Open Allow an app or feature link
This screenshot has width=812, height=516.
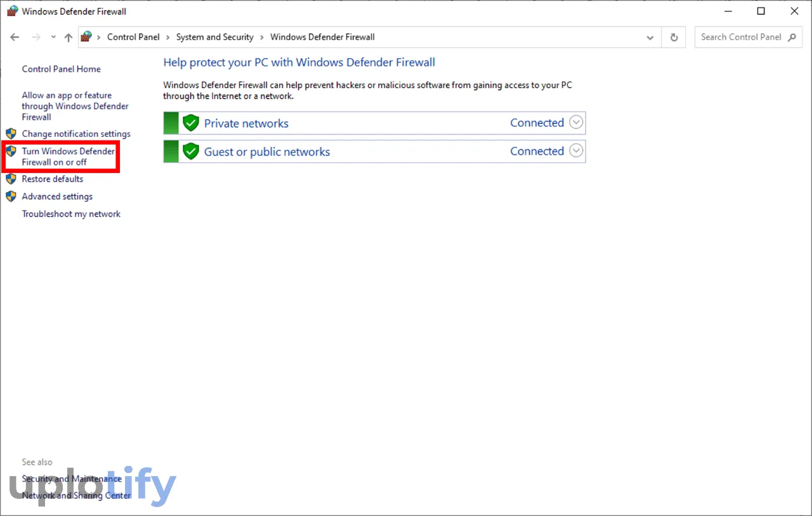tap(75, 106)
